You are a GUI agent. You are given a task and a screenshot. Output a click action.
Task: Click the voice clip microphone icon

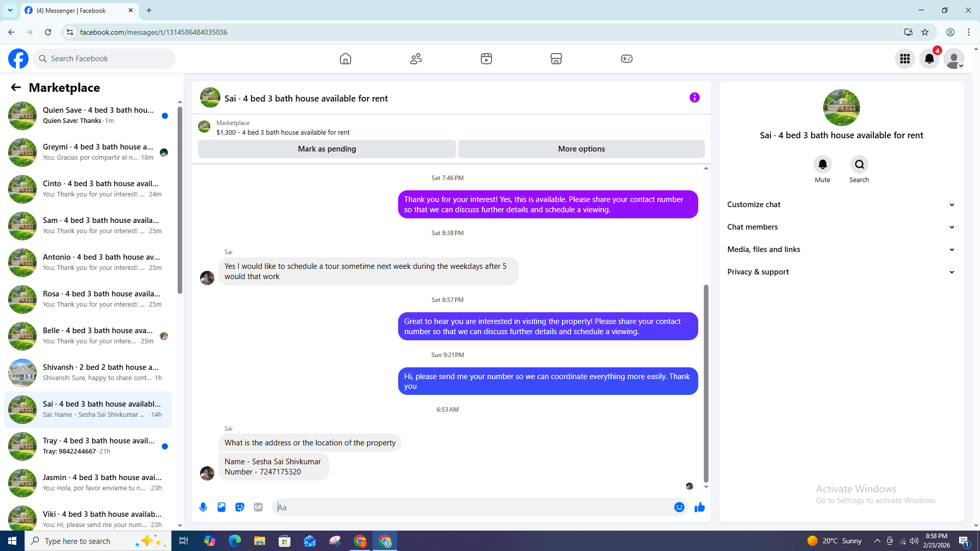203,507
